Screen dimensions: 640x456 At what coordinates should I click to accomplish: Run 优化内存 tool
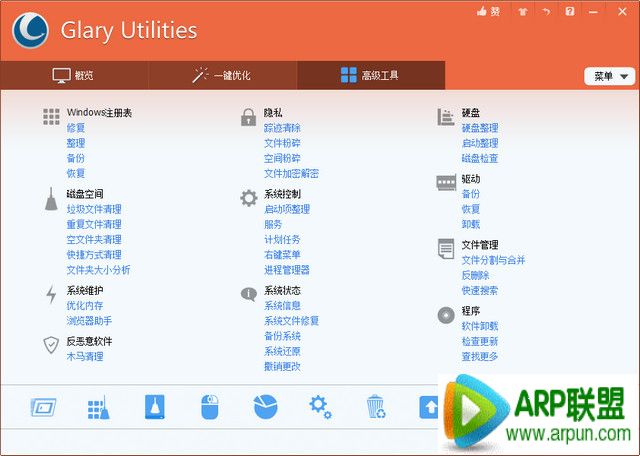pyautogui.click(x=85, y=305)
